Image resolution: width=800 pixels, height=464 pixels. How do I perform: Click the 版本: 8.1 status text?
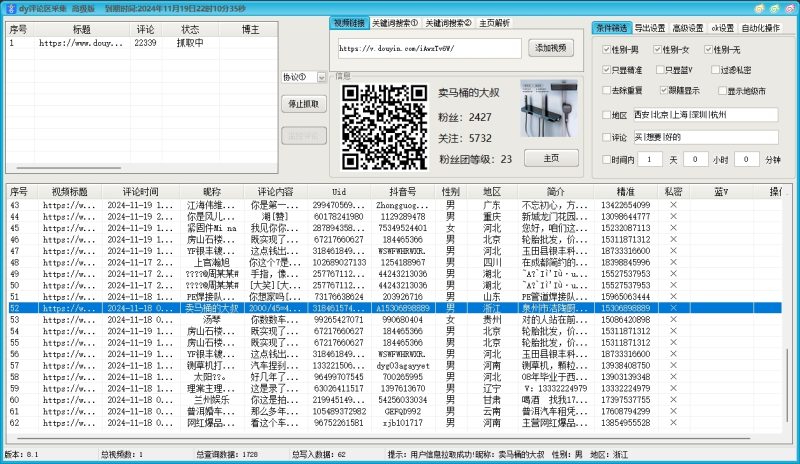pos(21,454)
